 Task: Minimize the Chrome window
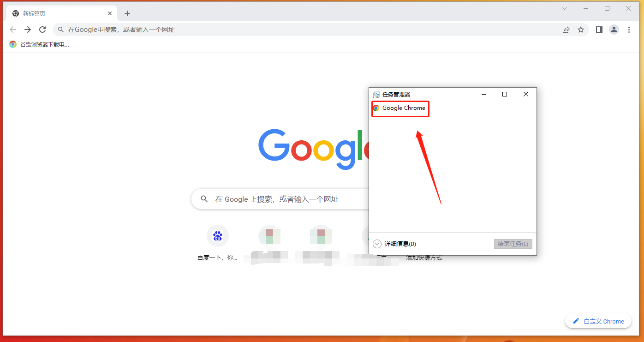click(x=586, y=8)
